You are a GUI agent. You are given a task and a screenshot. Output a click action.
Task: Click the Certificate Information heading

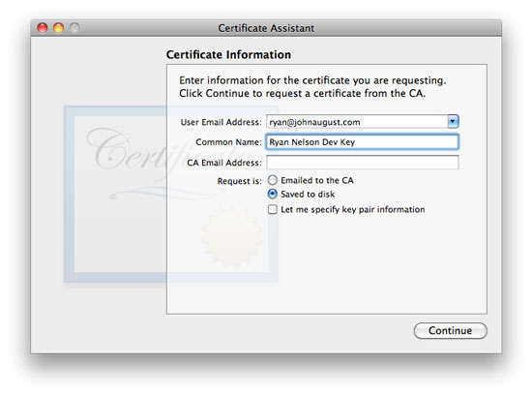tap(228, 54)
